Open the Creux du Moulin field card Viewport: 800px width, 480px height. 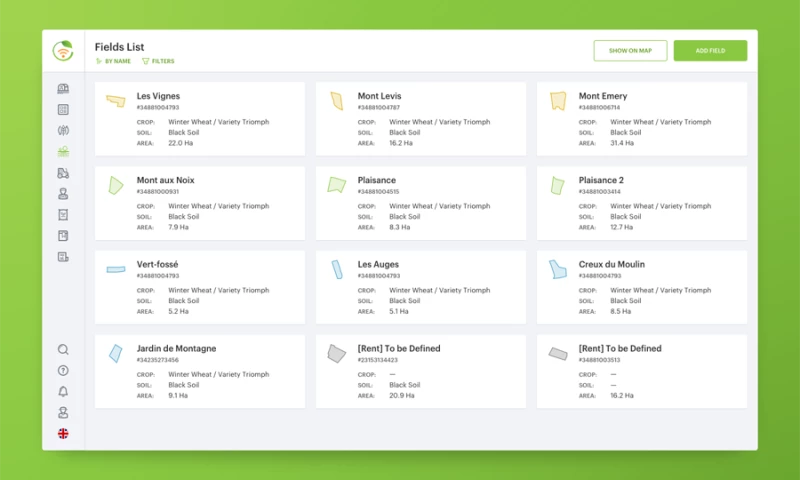pos(642,287)
